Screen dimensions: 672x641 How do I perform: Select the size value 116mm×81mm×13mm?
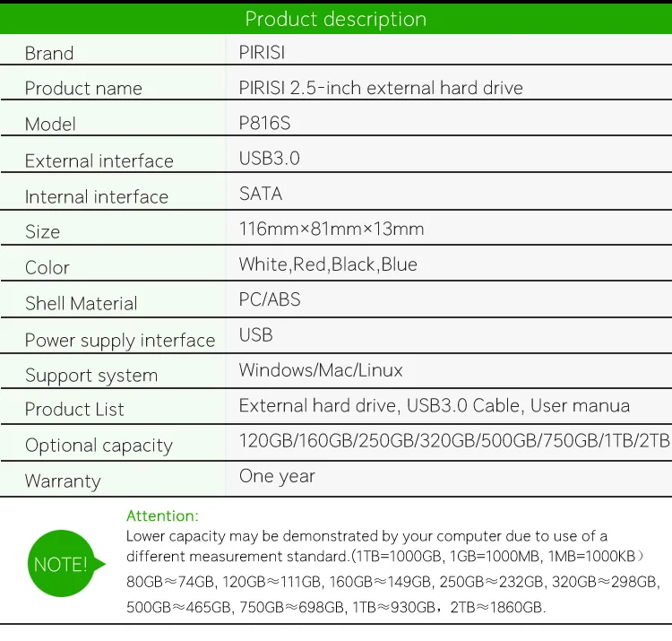[332, 229]
